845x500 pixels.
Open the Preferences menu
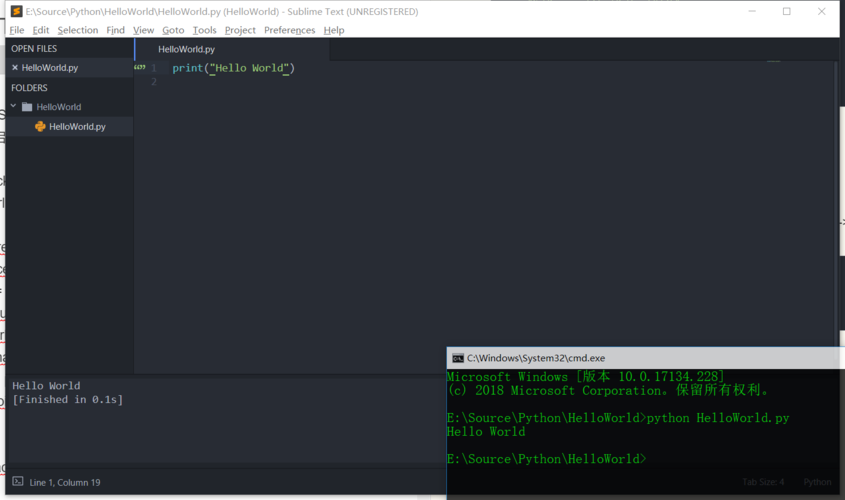point(289,30)
